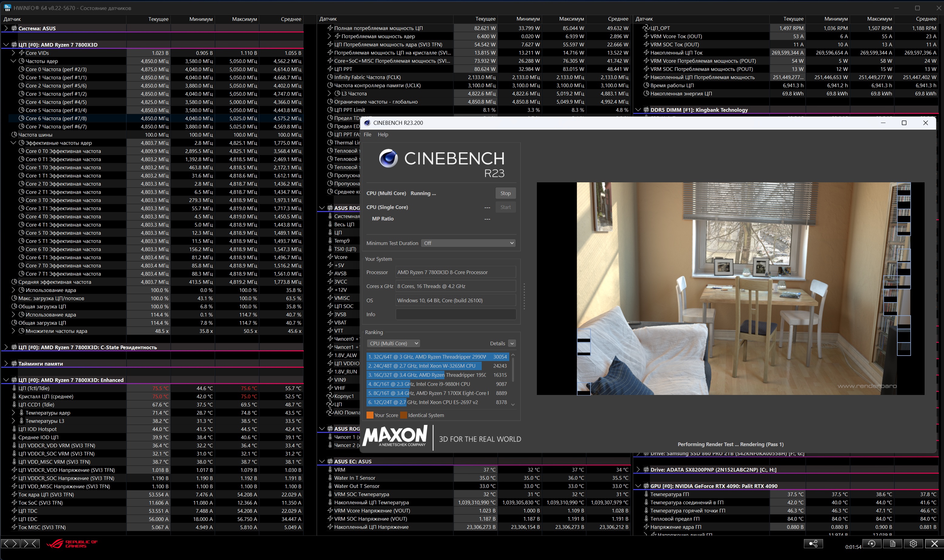
Task: Click the expand columns arrows icon
Action: 11,543
